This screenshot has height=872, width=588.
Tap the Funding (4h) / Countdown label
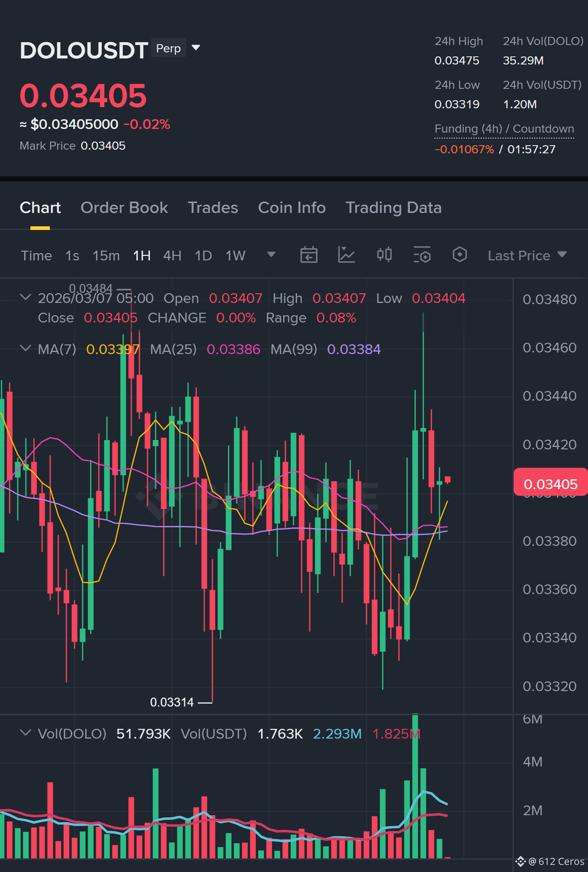[504, 129]
